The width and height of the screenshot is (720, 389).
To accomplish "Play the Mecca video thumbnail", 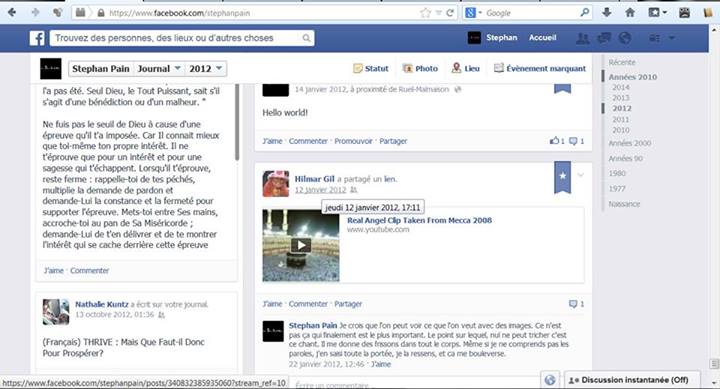I will [301, 245].
